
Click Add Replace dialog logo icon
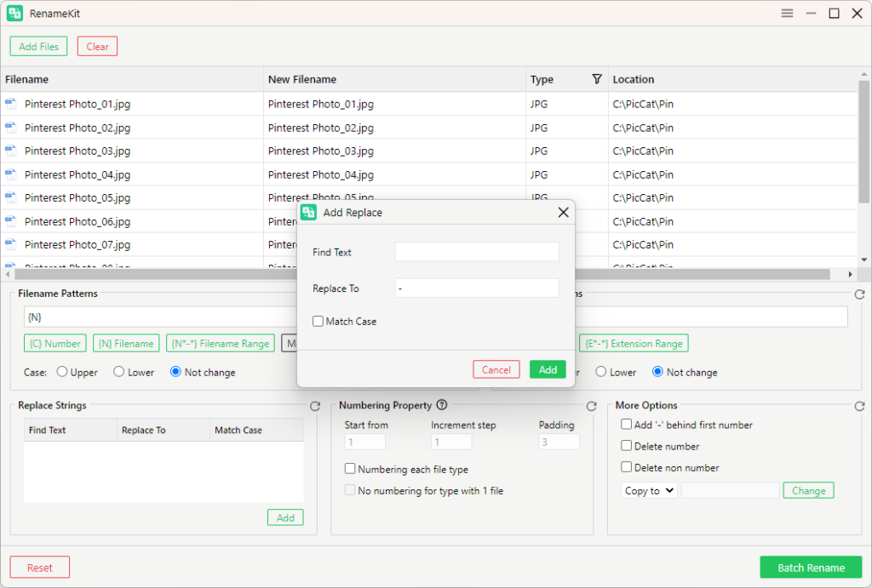point(308,212)
